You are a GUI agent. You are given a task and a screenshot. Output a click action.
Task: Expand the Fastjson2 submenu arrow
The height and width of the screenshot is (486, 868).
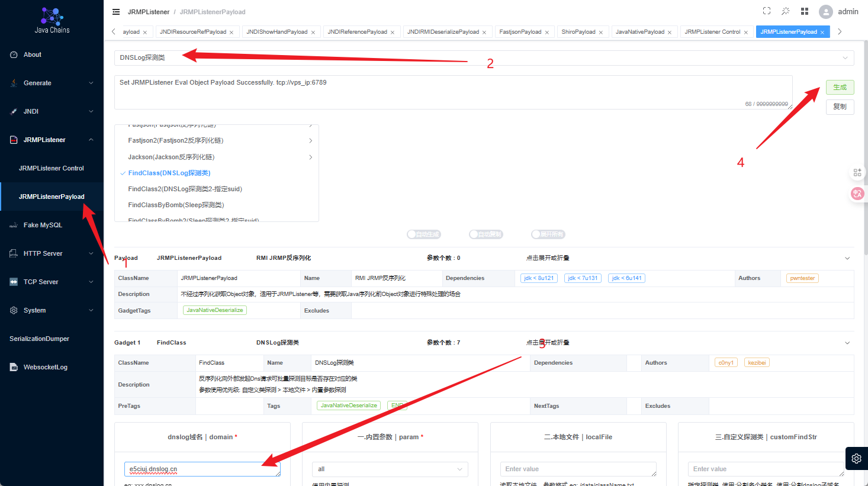point(310,141)
